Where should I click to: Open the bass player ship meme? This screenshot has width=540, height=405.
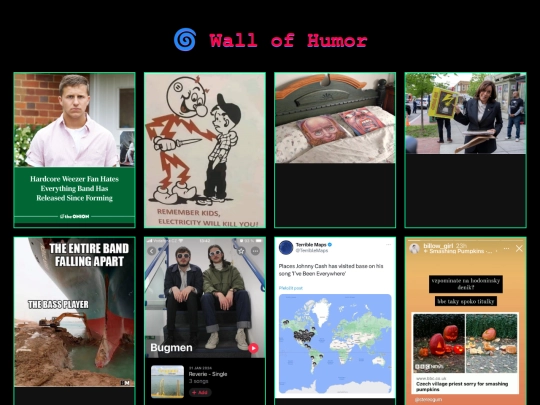pyautogui.click(x=74, y=312)
